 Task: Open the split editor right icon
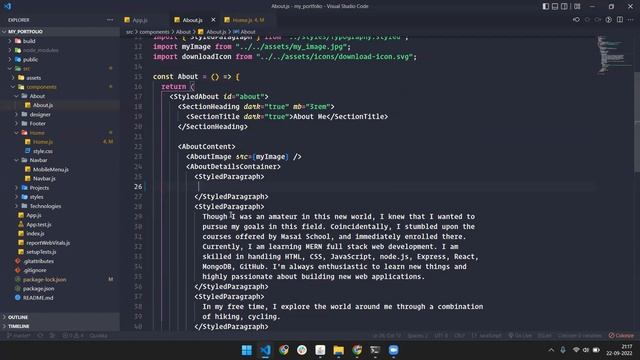coord(620,20)
